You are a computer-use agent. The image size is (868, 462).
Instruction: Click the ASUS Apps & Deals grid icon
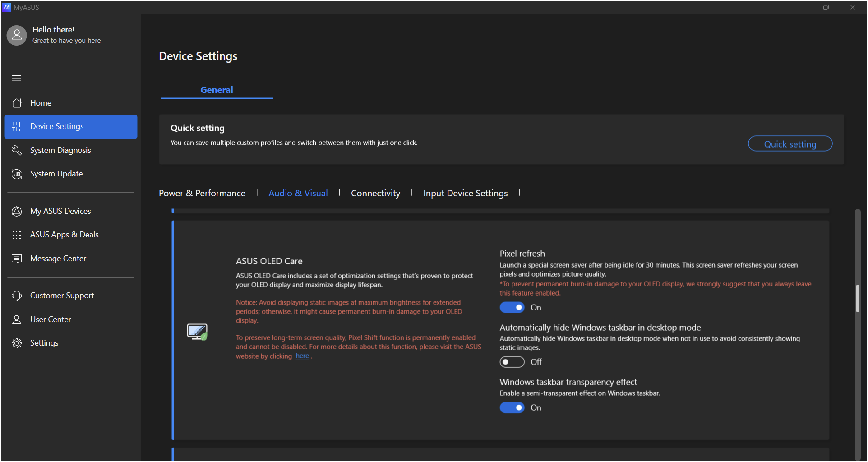point(17,235)
